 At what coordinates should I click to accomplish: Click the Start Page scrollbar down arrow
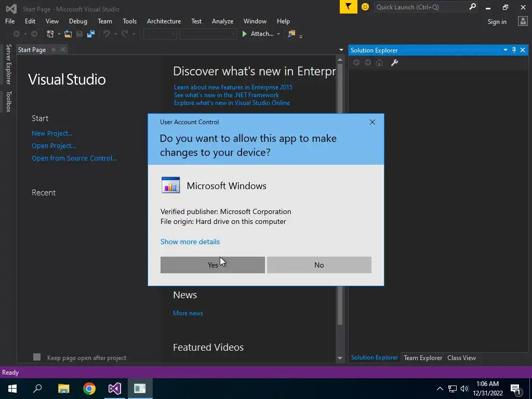(x=340, y=358)
